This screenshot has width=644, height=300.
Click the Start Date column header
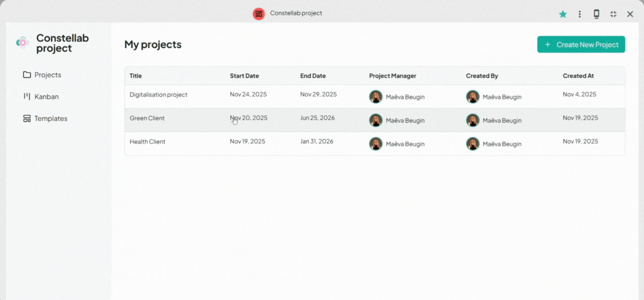pos(244,76)
